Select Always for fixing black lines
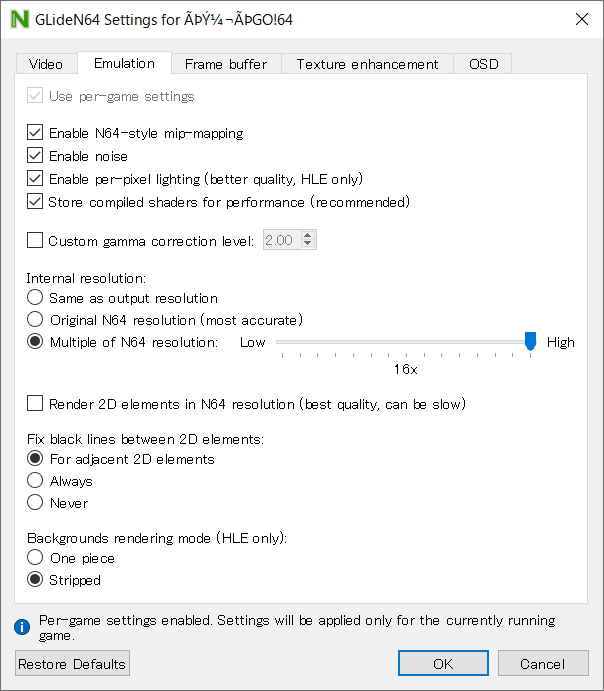 36,481
